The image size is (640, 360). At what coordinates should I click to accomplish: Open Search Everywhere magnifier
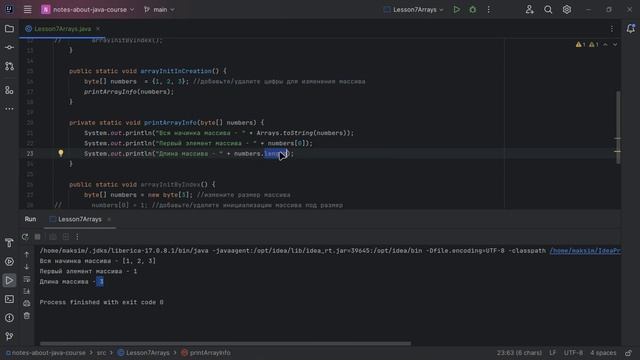click(548, 9)
